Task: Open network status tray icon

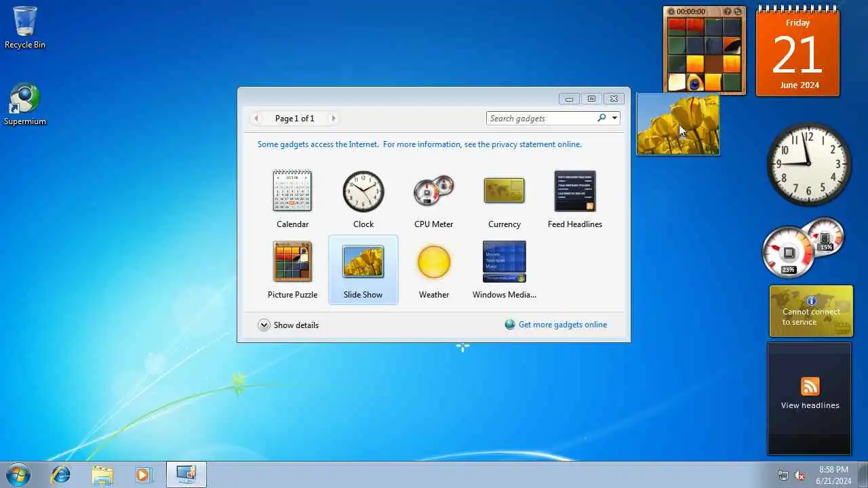Action: pos(783,475)
